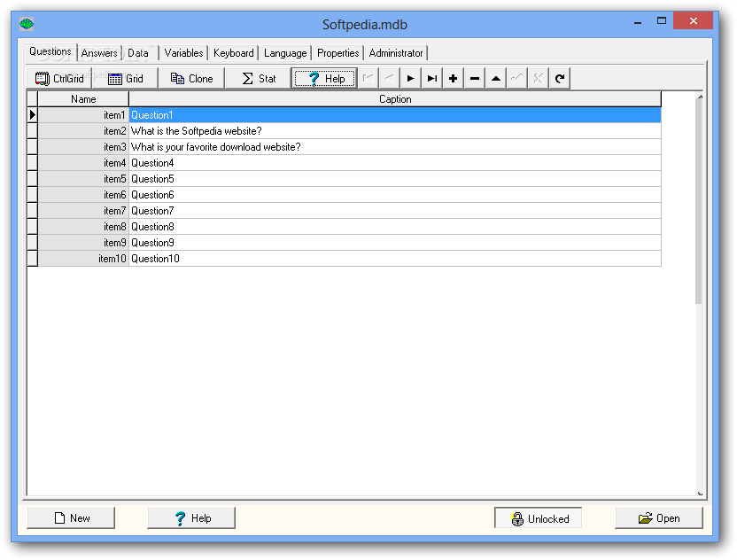Open the Stat sigma button
The image size is (737, 560).
[258, 79]
